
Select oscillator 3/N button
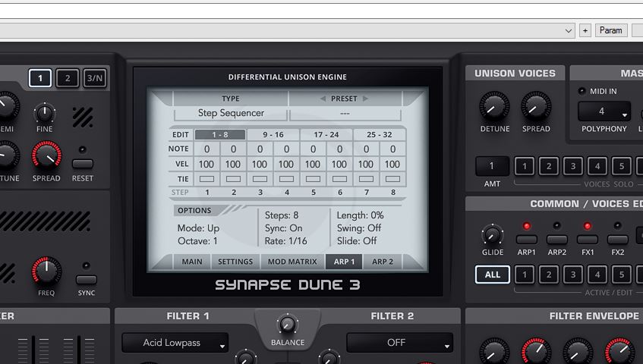coord(95,78)
